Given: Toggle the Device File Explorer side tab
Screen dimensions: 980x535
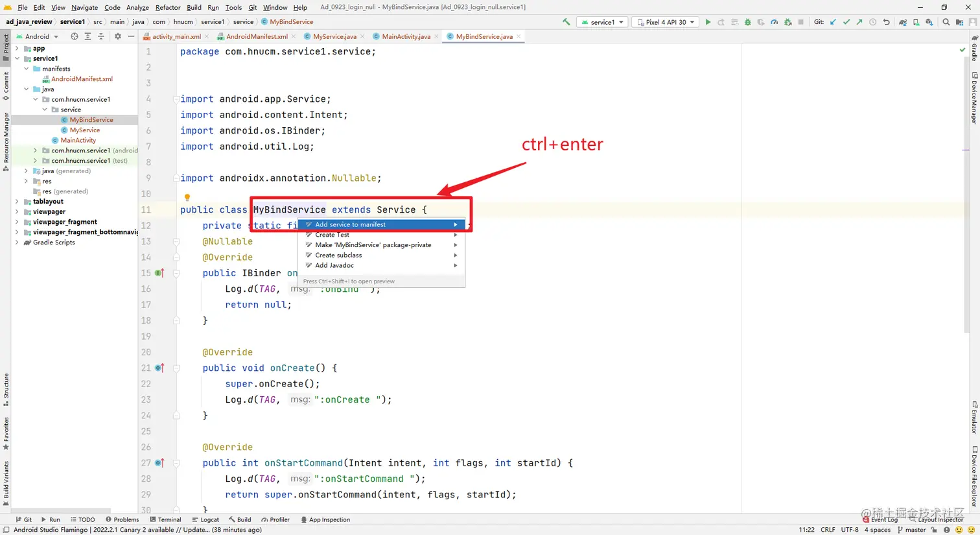Looking at the screenshot, I should click(x=974, y=477).
